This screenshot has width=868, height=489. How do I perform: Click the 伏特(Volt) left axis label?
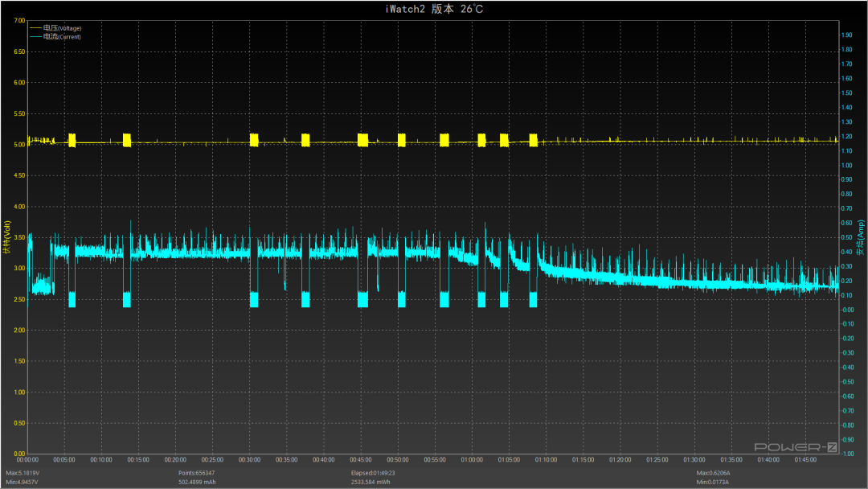6,237
